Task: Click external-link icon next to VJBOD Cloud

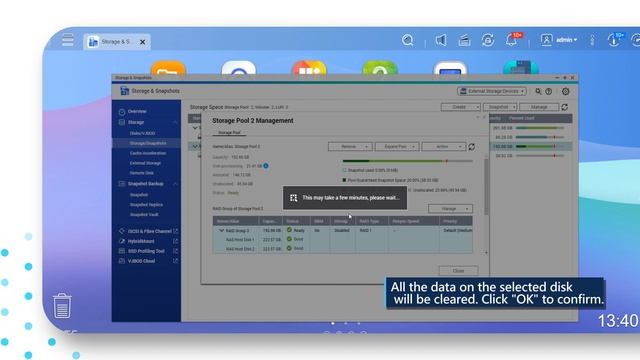Action: (x=176, y=261)
